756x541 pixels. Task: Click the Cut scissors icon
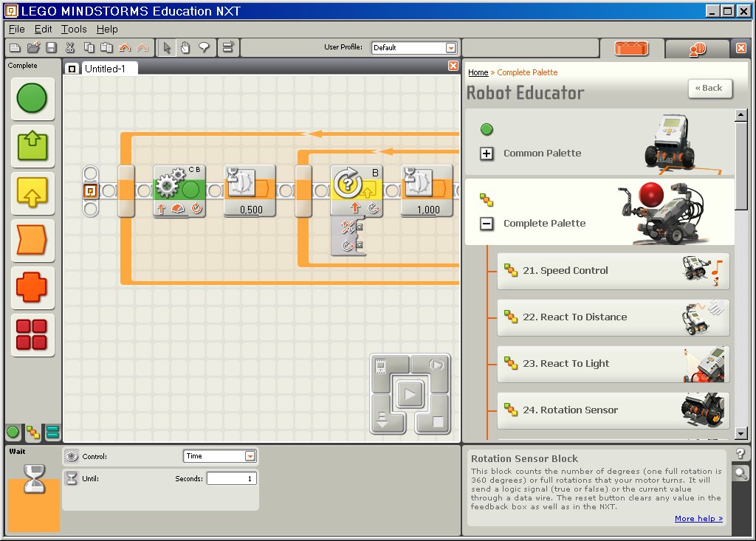click(69, 48)
